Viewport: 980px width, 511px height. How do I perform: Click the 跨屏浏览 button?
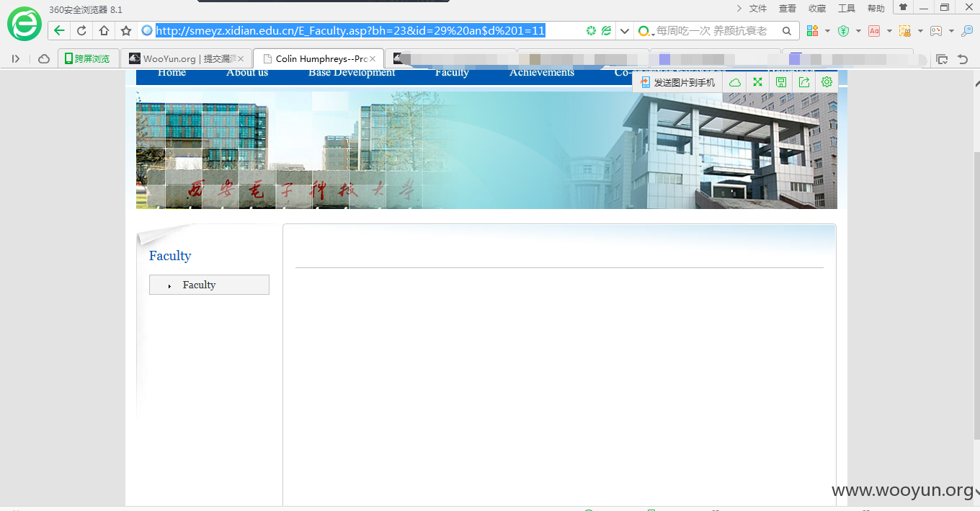(x=87, y=59)
